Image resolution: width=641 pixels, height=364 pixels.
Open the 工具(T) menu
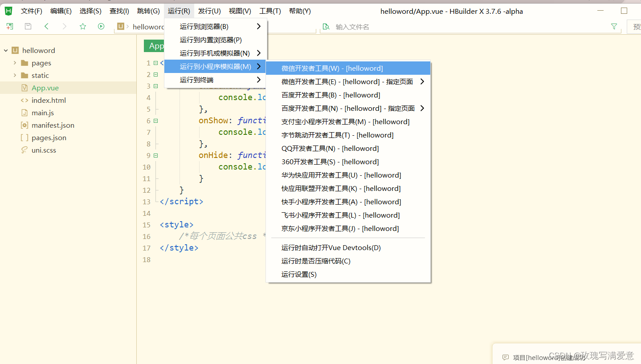coord(270,11)
